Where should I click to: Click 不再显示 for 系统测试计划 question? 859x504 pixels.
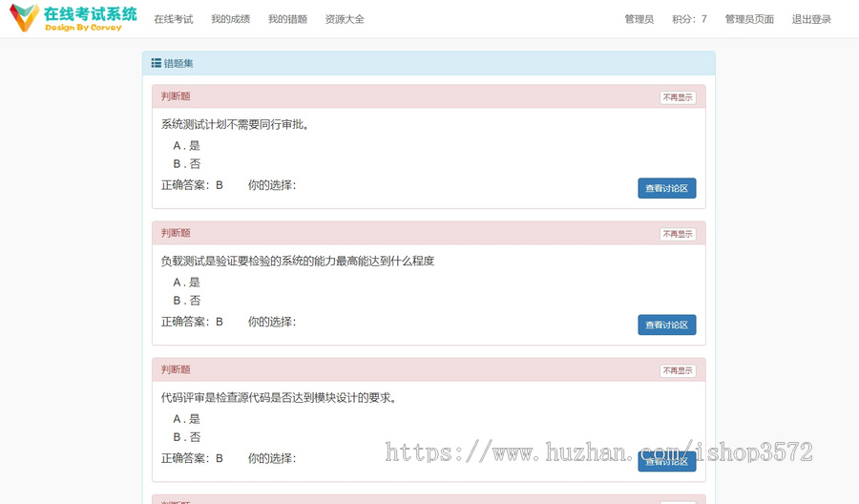click(678, 97)
